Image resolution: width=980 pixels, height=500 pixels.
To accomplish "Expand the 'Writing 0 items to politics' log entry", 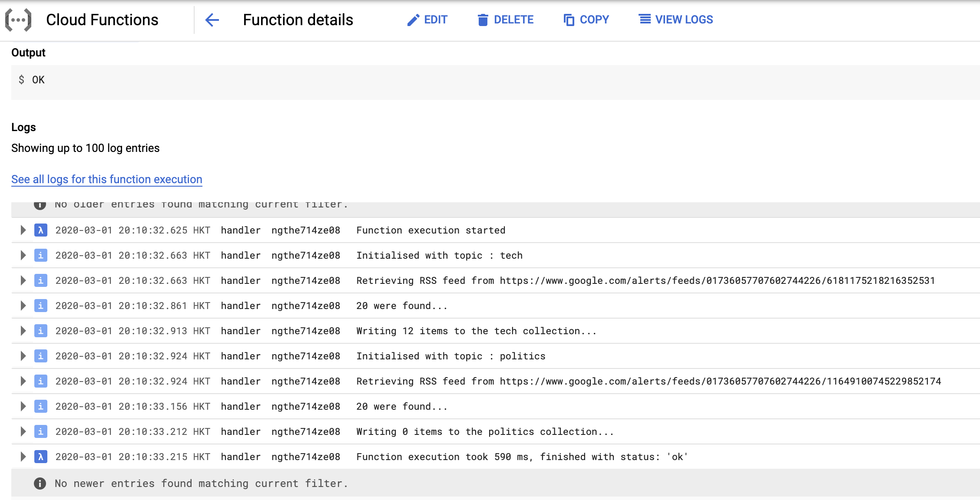I will tap(23, 431).
